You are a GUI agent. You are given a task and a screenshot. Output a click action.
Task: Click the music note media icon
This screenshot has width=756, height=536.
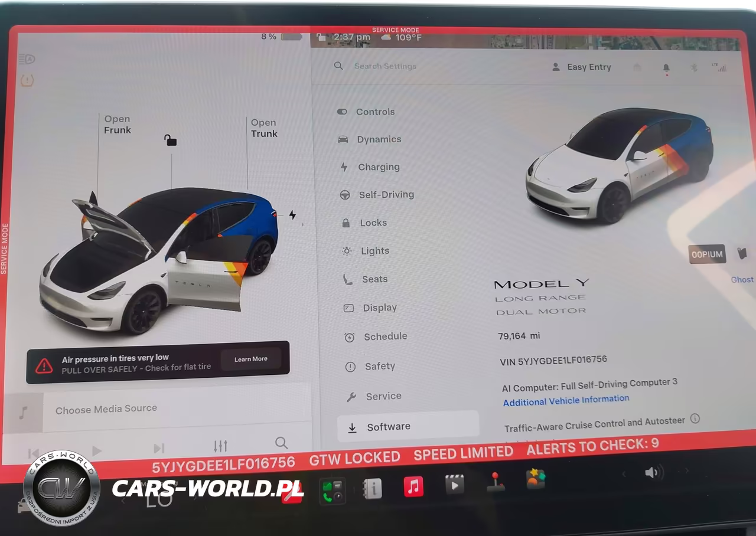click(x=23, y=413)
